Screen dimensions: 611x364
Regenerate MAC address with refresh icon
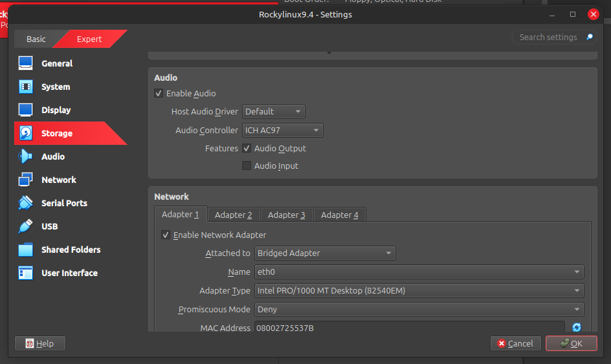[576, 328]
